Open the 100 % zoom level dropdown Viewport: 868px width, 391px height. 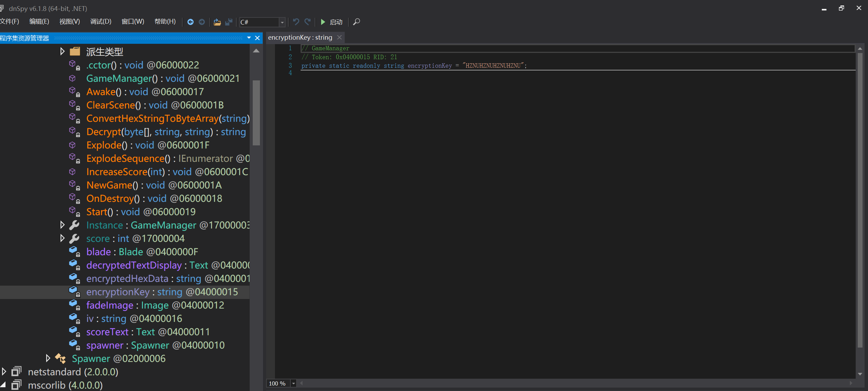293,383
